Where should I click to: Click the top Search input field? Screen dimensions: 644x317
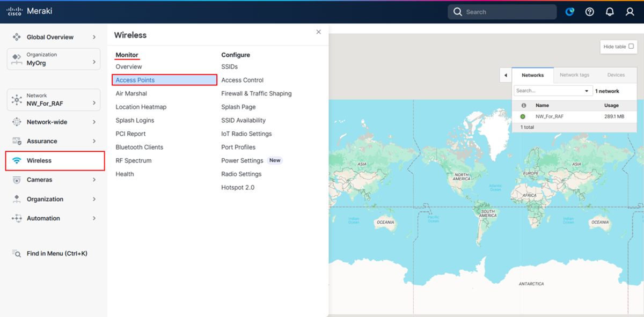(502, 12)
